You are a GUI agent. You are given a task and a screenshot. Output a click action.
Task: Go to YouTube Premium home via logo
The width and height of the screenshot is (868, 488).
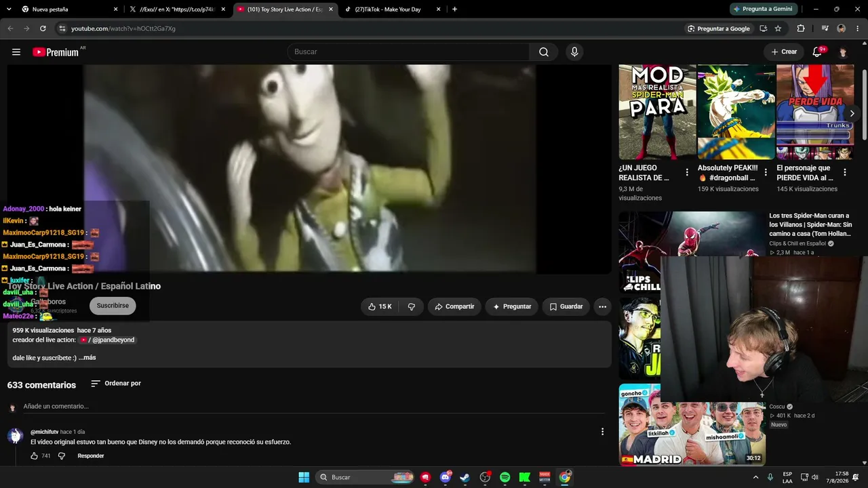click(x=56, y=52)
